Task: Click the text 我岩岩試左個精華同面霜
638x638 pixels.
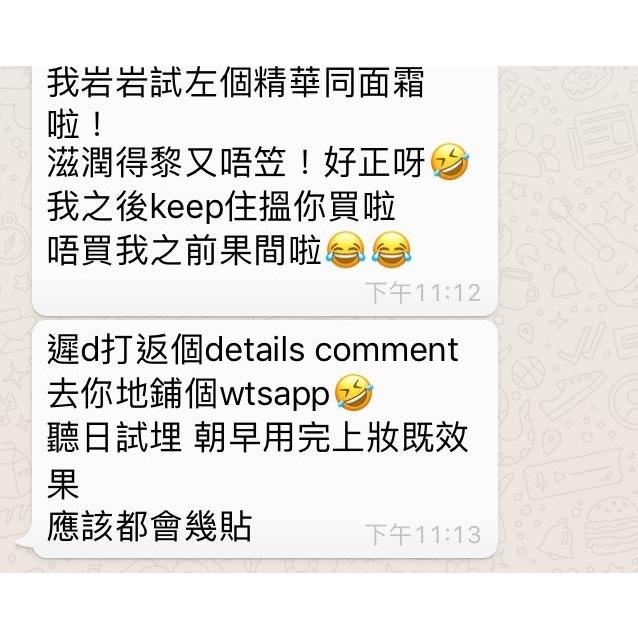Action: click(236, 83)
